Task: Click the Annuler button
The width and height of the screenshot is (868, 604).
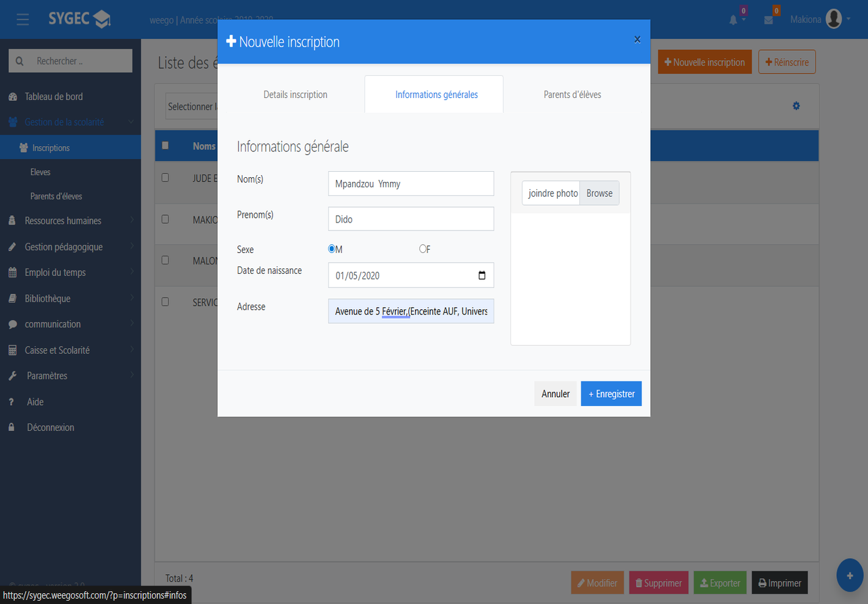Action: [556, 394]
